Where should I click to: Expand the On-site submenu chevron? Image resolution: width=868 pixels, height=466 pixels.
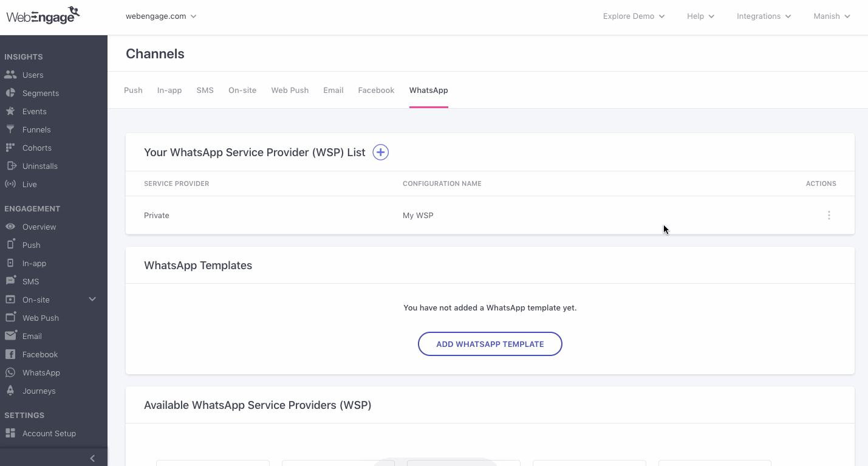tap(92, 299)
